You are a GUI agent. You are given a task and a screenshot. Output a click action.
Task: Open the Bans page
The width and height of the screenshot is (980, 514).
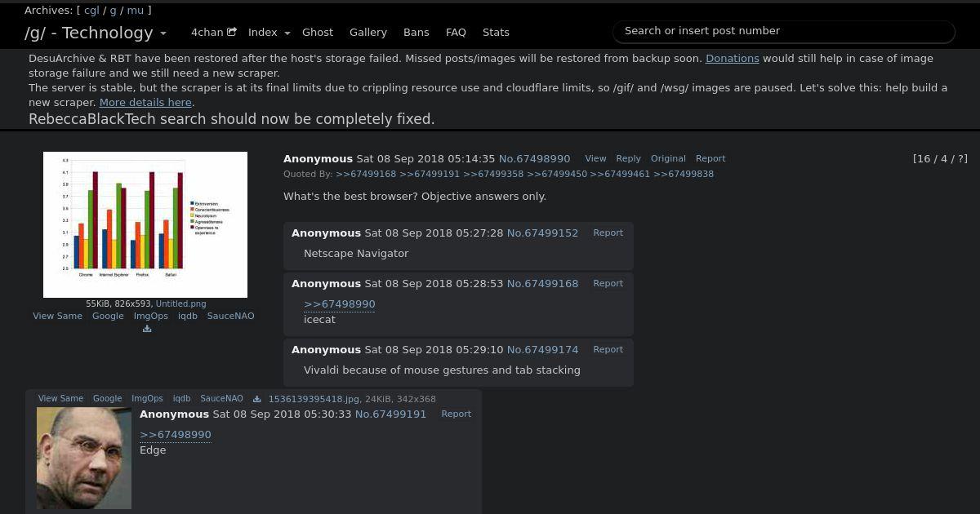416,33
